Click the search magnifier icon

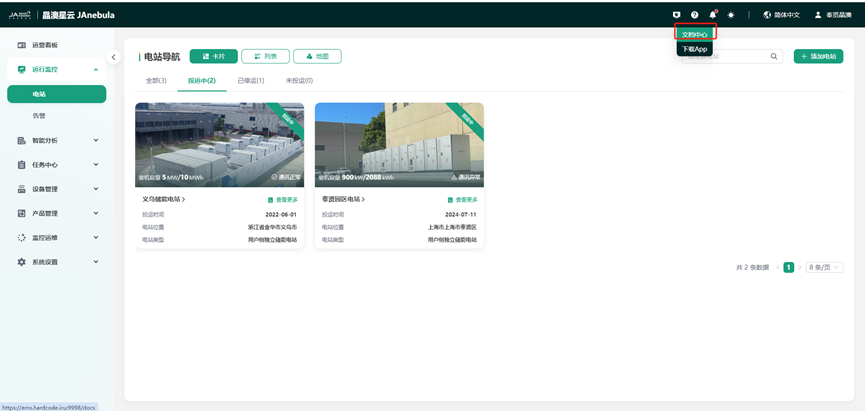coord(774,57)
